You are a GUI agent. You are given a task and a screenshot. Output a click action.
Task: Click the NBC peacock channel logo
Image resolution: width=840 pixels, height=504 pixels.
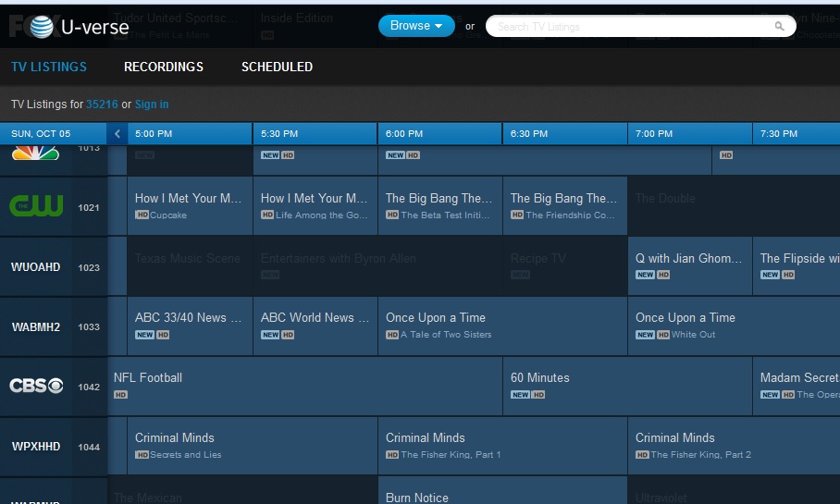pos(35,154)
